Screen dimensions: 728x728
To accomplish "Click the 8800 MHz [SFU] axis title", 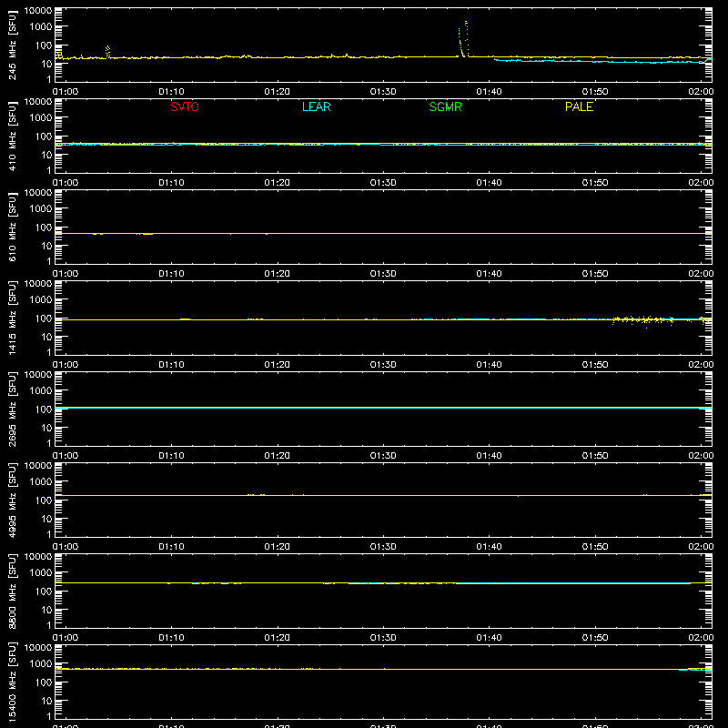I will [x=13, y=591].
